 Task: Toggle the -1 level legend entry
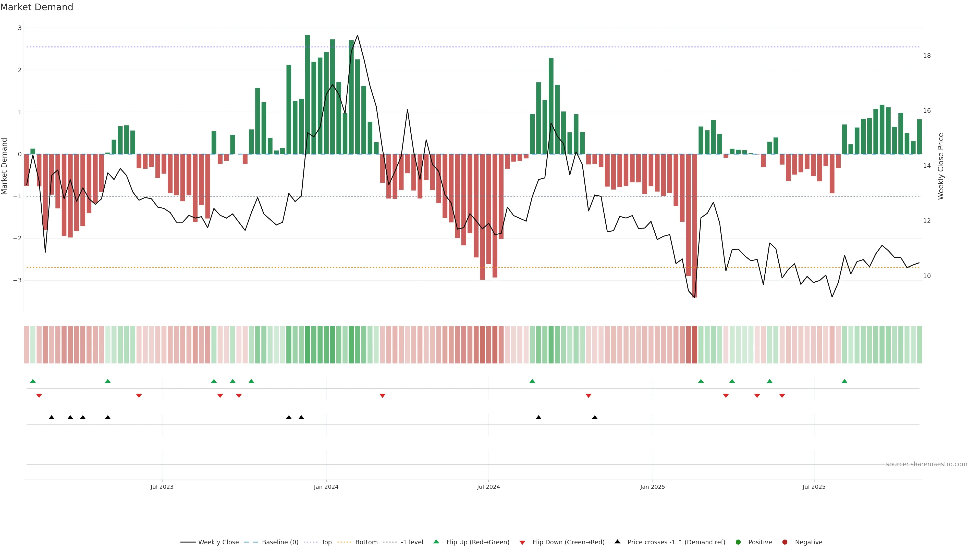click(412, 542)
